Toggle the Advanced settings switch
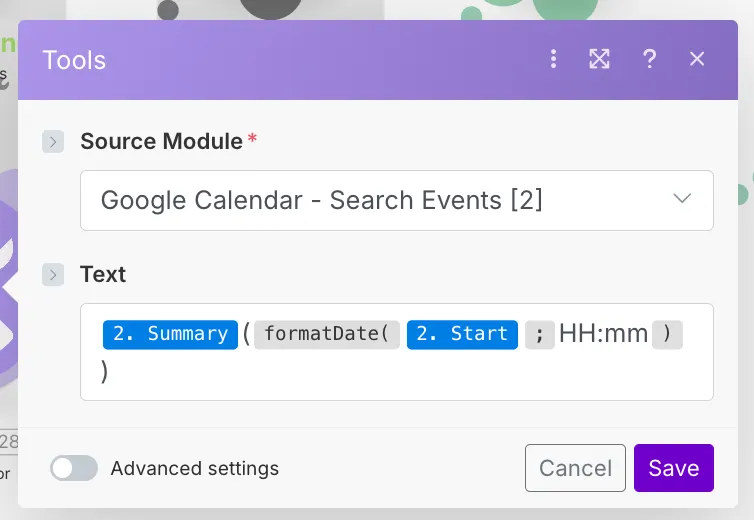This screenshot has height=520, width=754. pos(74,468)
